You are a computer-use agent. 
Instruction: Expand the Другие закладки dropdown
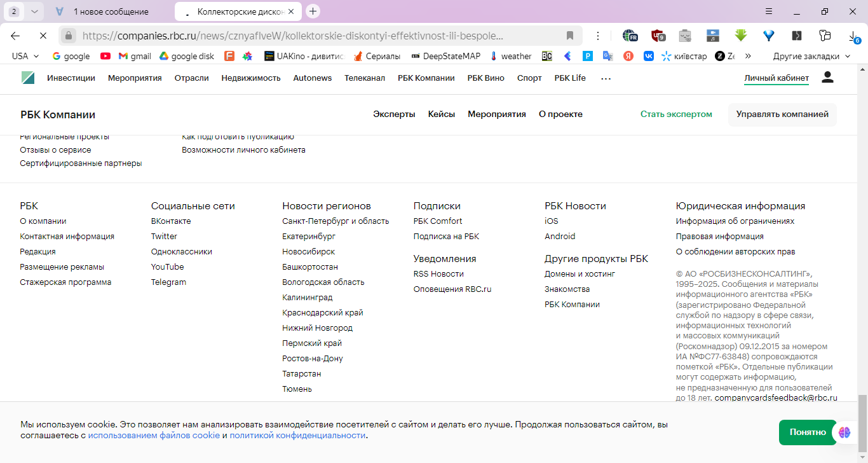[811, 56]
